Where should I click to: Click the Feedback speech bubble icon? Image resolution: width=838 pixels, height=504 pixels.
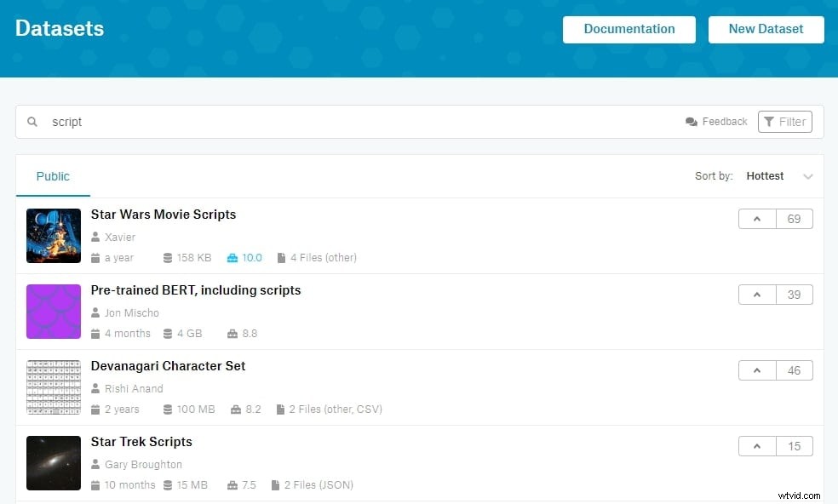[x=692, y=122]
